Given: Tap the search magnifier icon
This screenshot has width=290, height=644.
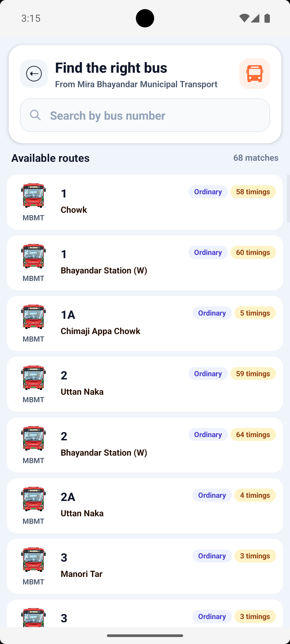Looking at the screenshot, I should tap(35, 115).
